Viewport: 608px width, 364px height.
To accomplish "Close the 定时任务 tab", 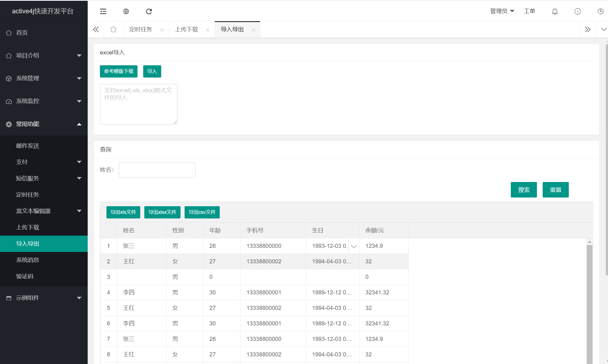I will click(162, 29).
